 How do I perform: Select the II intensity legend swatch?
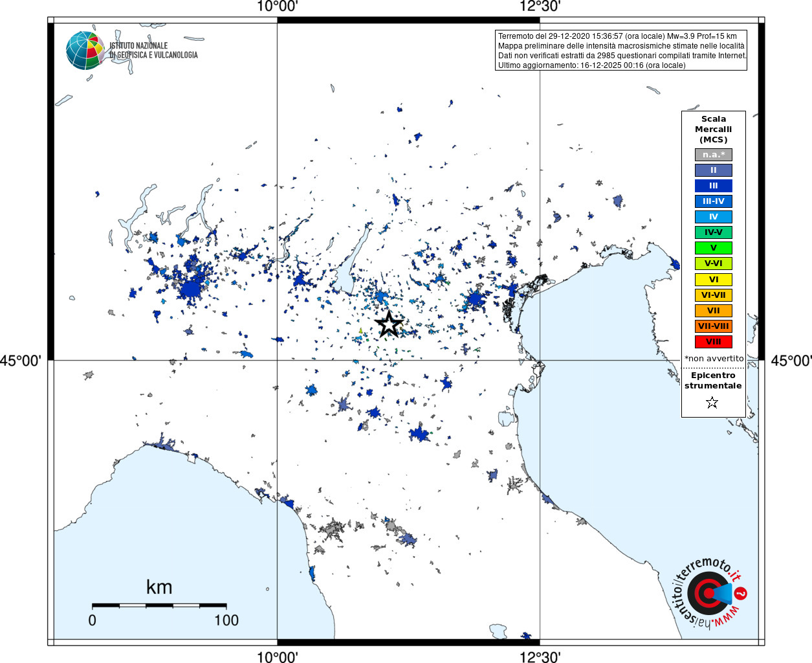click(x=714, y=170)
